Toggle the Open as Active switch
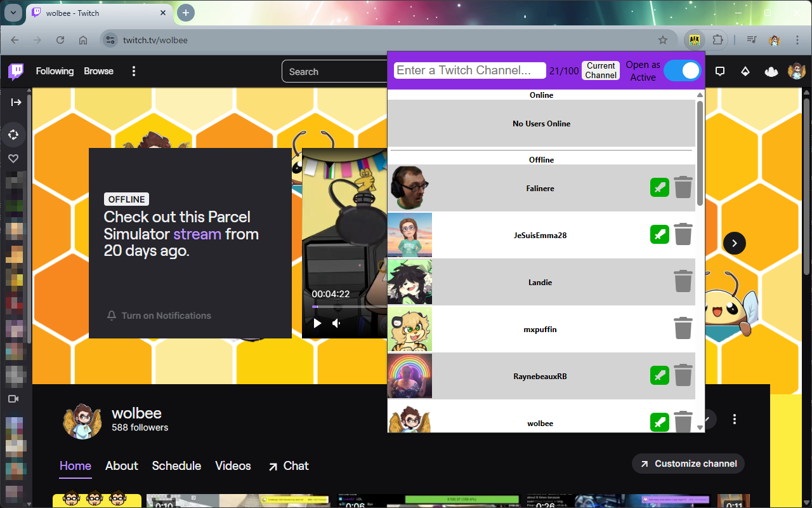Screen dimensions: 812x508 pos(682,70)
